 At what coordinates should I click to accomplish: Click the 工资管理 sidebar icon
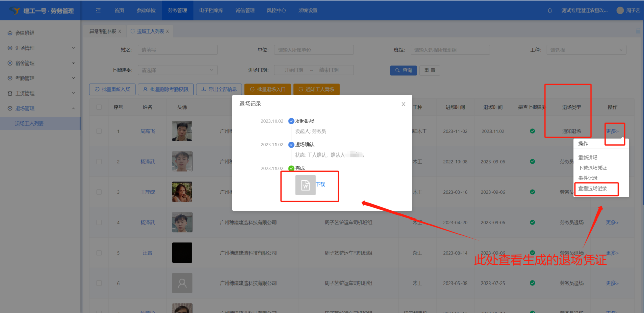[10, 93]
